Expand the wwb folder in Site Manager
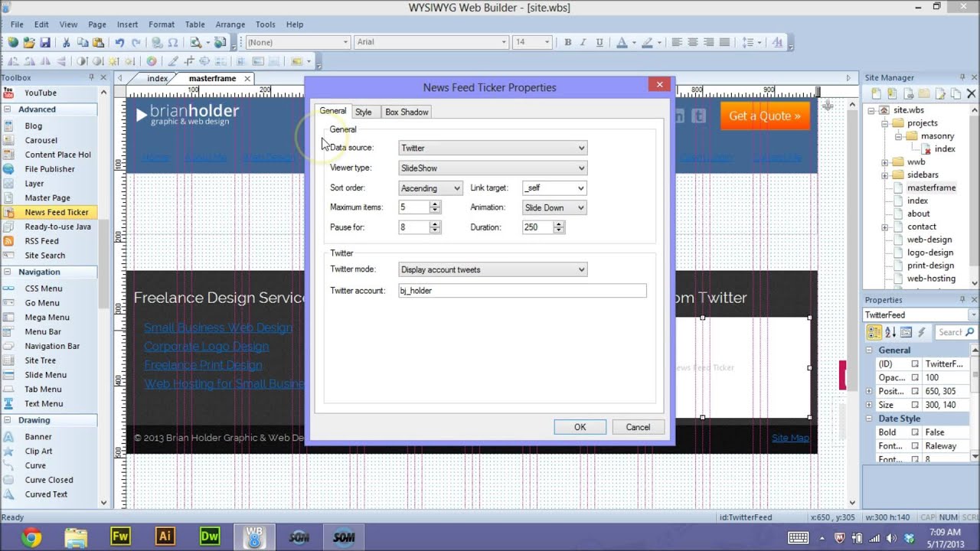The height and width of the screenshot is (551, 980). (x=884, y=162)
